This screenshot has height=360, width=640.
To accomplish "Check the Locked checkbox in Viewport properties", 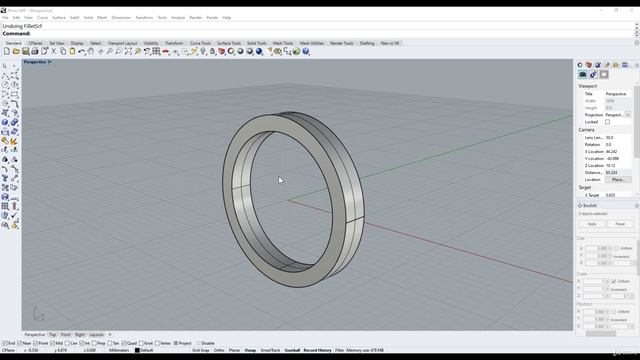I will click(607, 122).
